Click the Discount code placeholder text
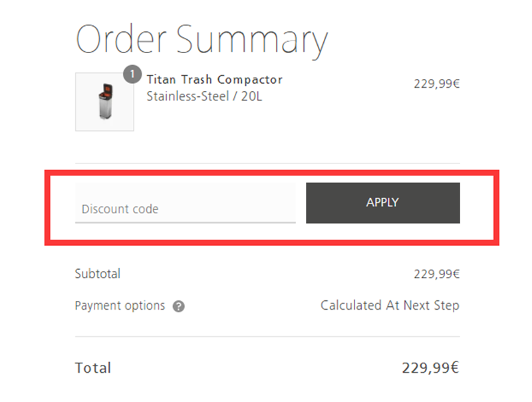The image size is (532, 402). pos(120,209)
